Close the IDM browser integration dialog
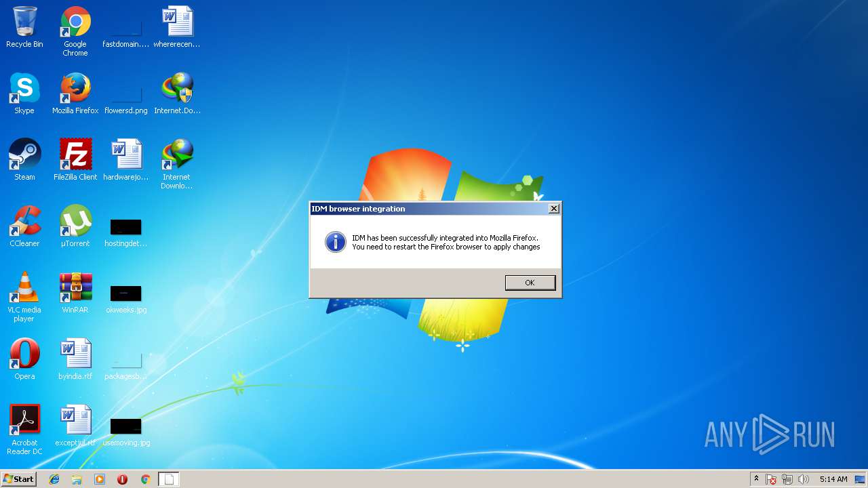Screen dimensions: 868x488 [x=554, y=209]
